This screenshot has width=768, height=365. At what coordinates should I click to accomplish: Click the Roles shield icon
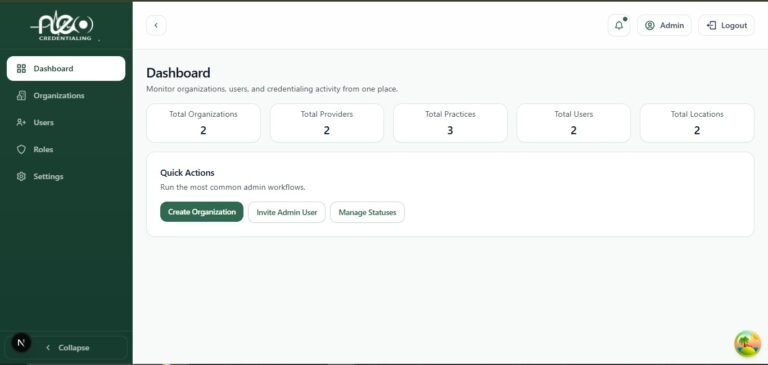pos(21,149)
